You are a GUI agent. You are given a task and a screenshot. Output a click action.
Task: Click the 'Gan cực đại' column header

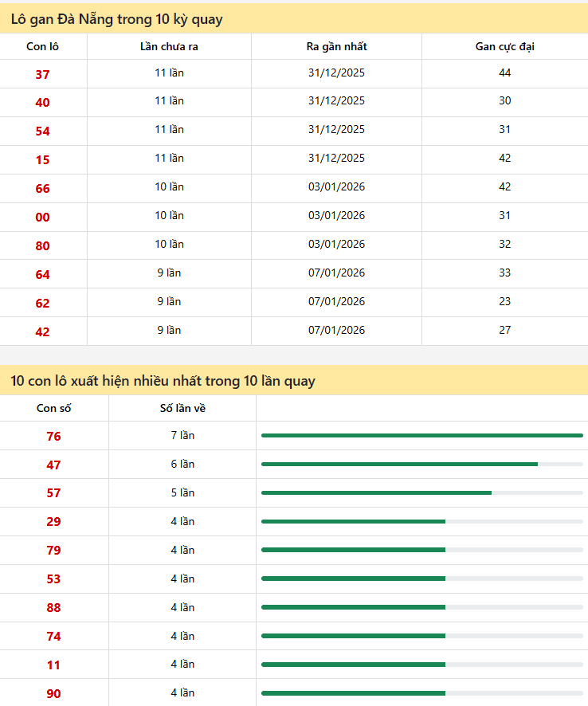(x=504, y=46)
